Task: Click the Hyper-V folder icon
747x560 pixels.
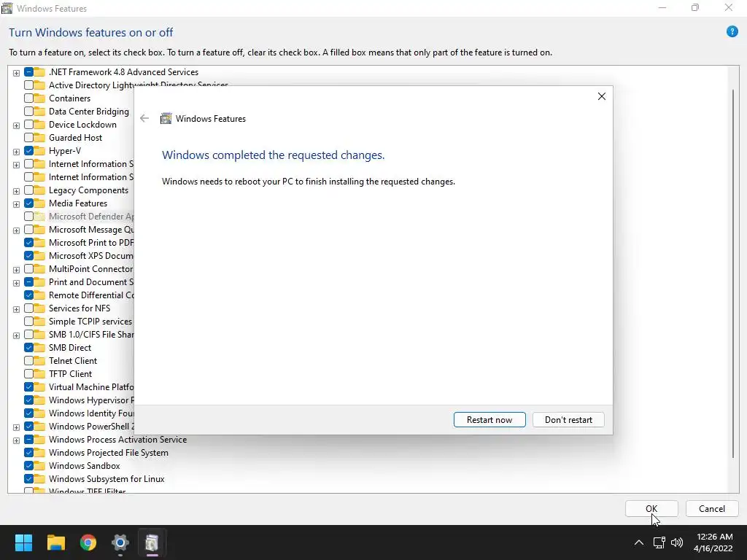Action: tap(39, 150)
